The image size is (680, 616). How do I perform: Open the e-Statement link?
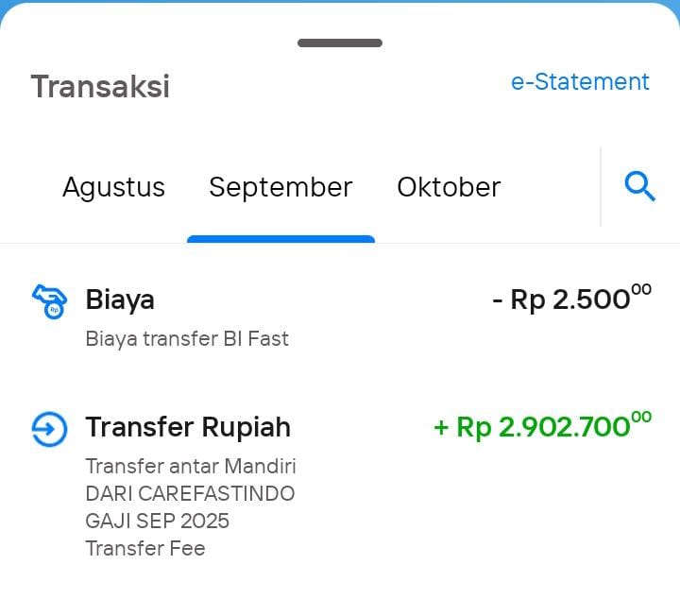(x=580, y=82)
